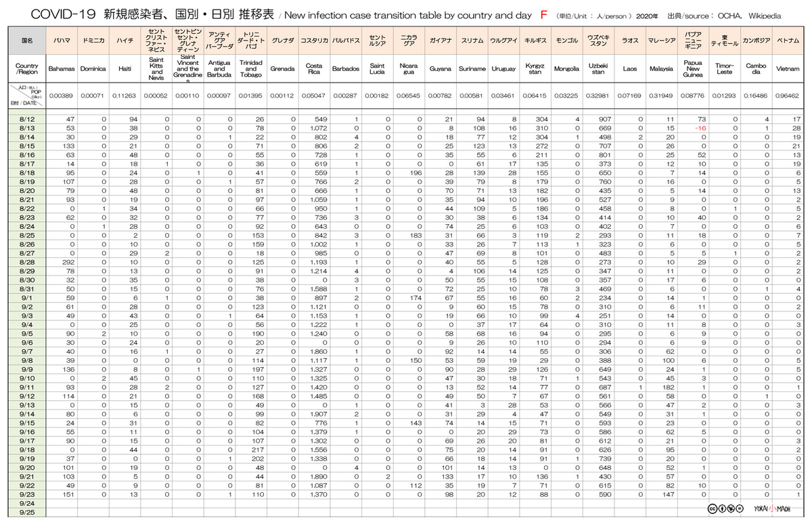Click the Costa Rica value 1,890

click(x=318, y=475)
